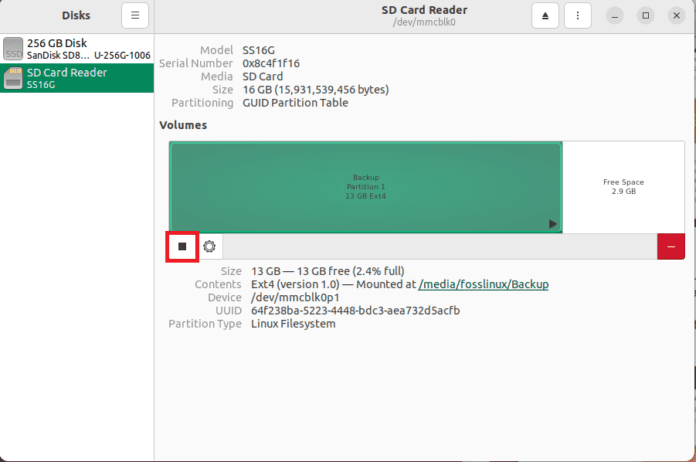Click the mounted triangle indicator on Backup partition
Screen dimensions: 696x462
coord(552,224)
